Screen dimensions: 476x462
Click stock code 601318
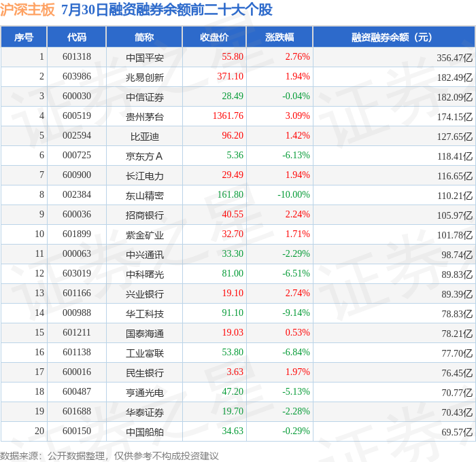pyautogui.click(x=77, y=56)
